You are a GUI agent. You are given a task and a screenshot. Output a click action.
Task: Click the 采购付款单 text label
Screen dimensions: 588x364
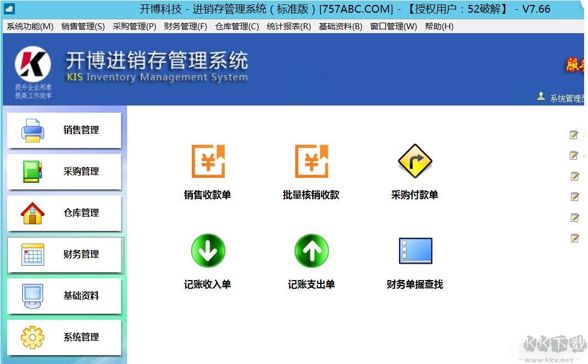[x=414, y=195]
